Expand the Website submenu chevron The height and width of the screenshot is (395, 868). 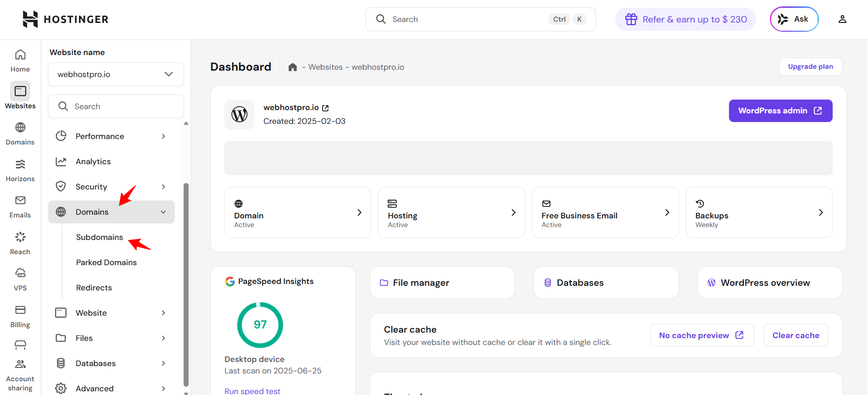[x=163, y=313]
